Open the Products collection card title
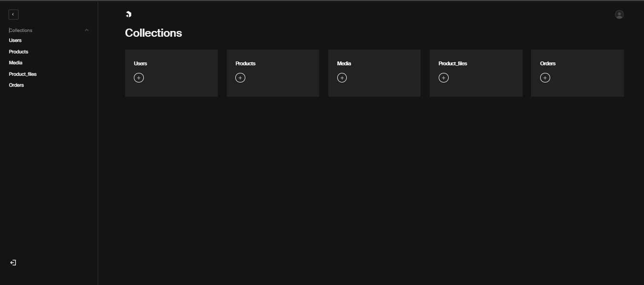This screenshot has width=644, height=285. (x=245, y=63)
